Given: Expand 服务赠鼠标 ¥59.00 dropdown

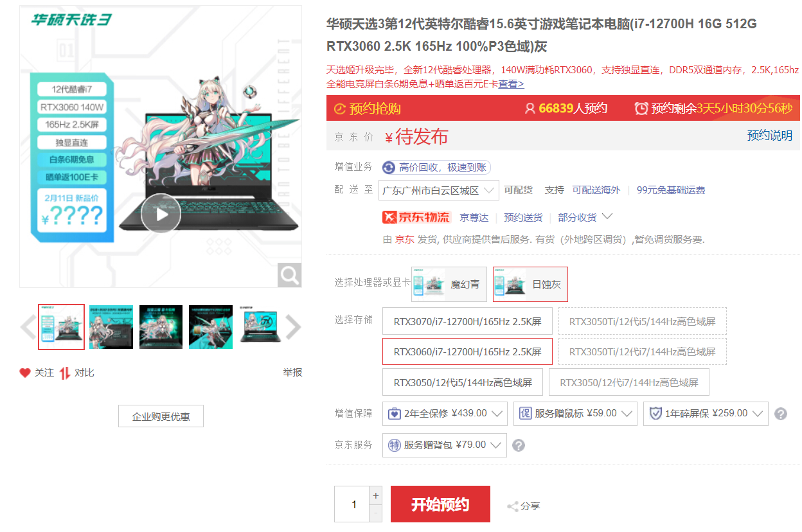Looking at the screenshot, I should tap(575, 414).
